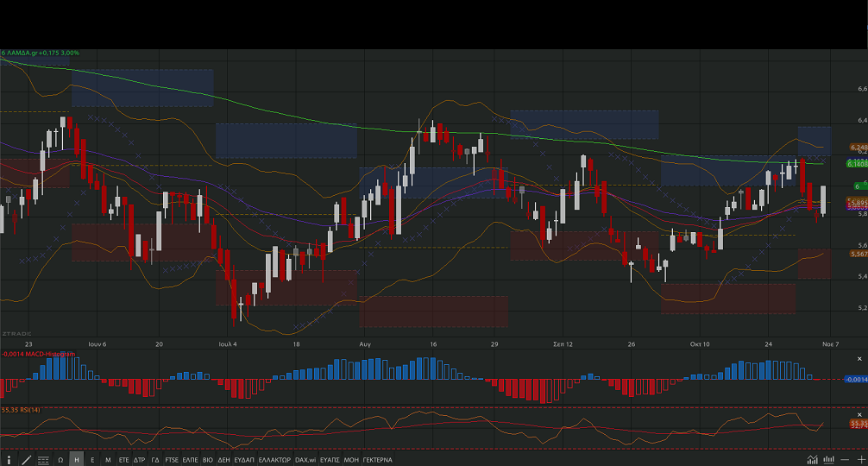Open the ΕΛΠΕ symbol tab
This screenshot has height=466, width=868.
coord(190,459)
